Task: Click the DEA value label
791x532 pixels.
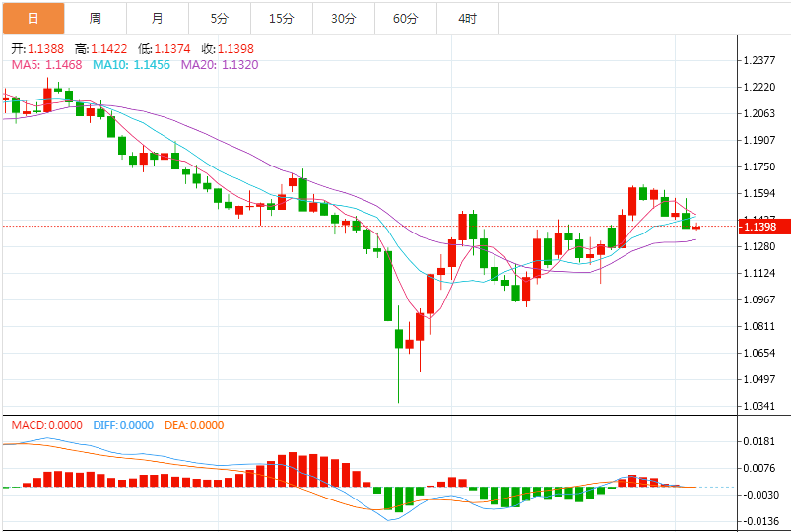Action: coord(192,425)
